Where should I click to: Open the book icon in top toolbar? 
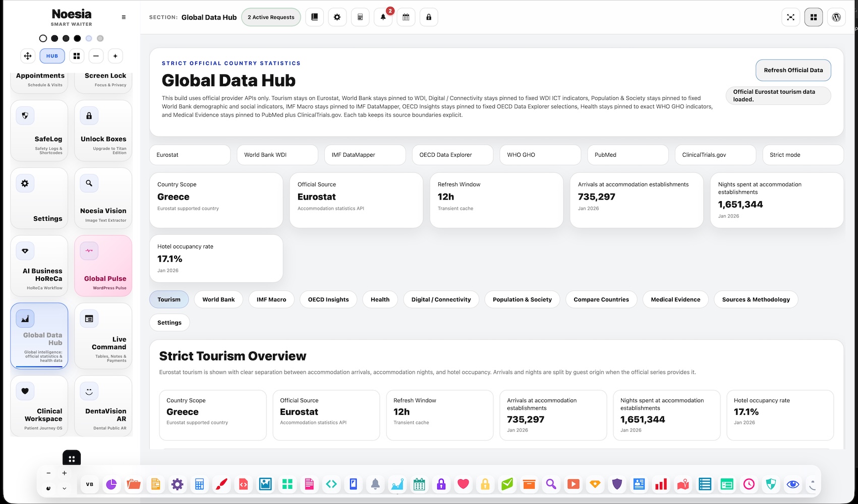(x=314, y=17)
